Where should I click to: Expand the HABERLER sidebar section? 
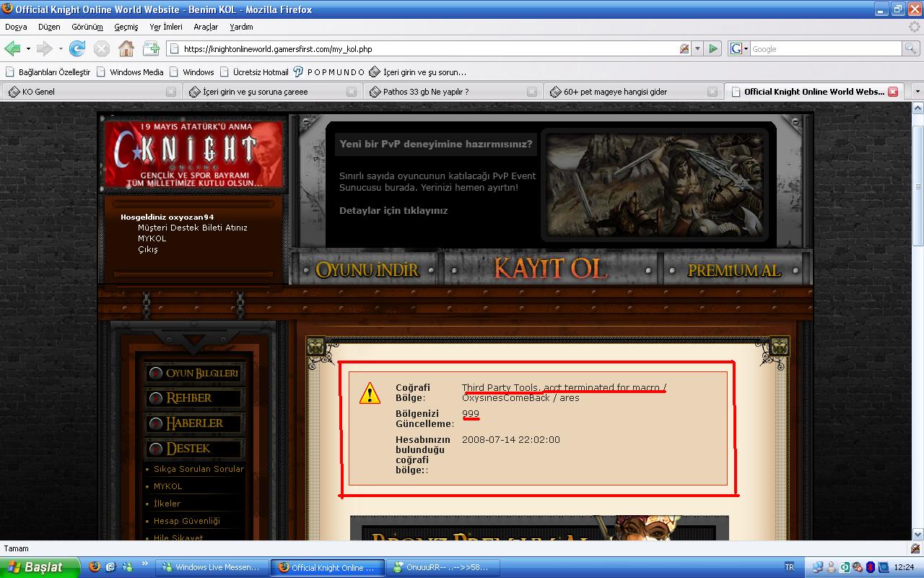point(194,423)
